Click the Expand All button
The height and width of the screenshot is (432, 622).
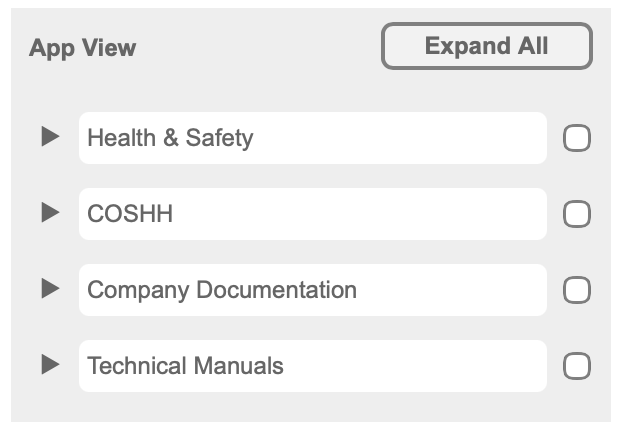(x=487, y=46)
